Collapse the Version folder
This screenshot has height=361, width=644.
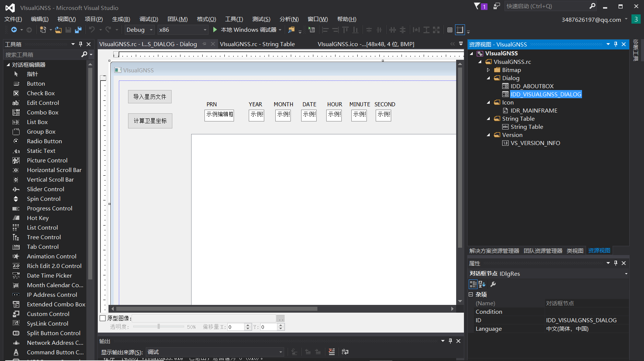pos(488,135)
